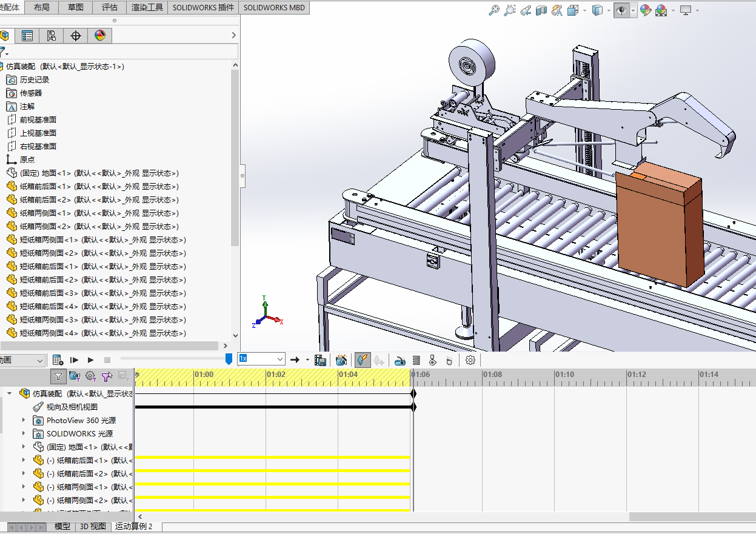
Task: Open the DisplayManager color ball tab
Action: tap(100, 36)
